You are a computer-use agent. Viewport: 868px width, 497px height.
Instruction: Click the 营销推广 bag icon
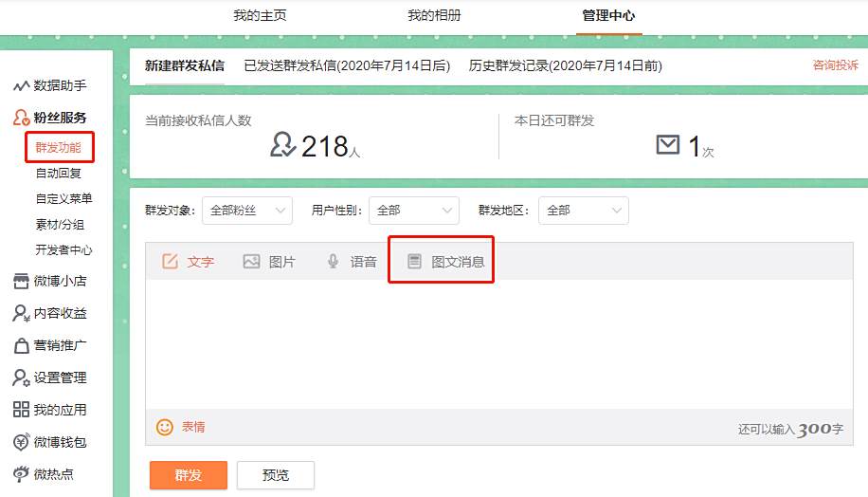tap(21, 346)
